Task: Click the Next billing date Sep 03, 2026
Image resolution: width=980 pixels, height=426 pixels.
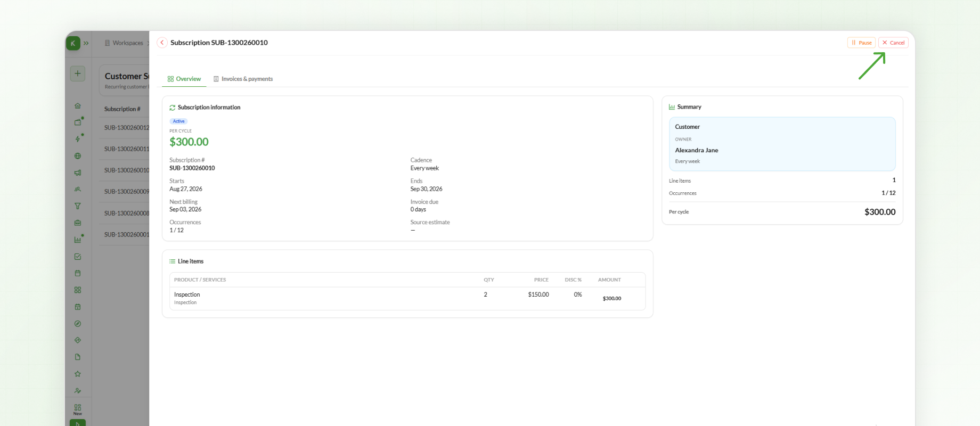Action: [185, 209]
